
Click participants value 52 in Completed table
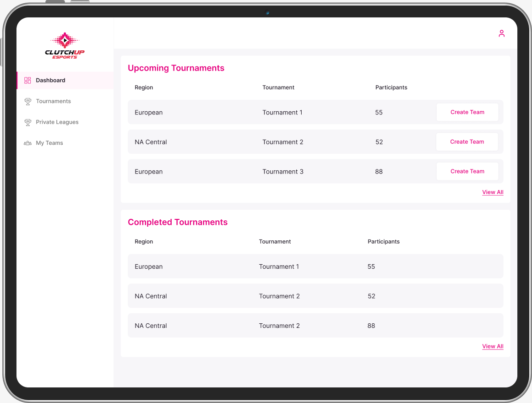click(x=371, y=296)
